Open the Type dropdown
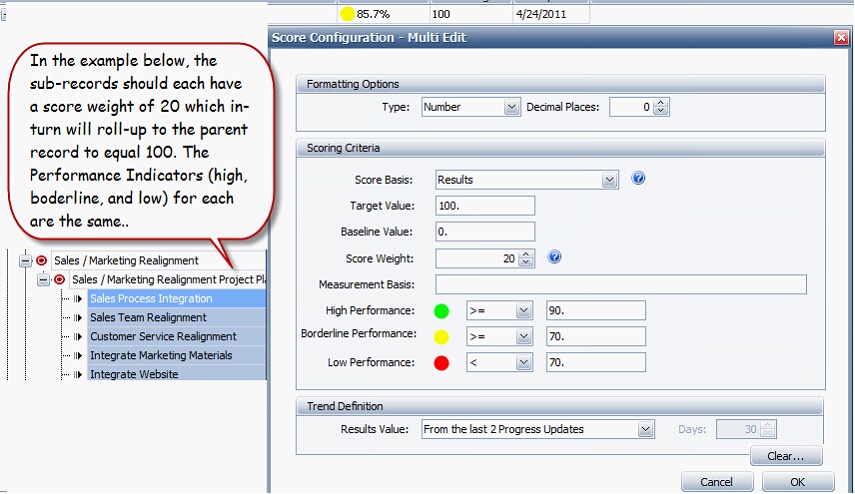Image resolution: width=855 pixels, height=494 pixels. [x=511, y=107]
